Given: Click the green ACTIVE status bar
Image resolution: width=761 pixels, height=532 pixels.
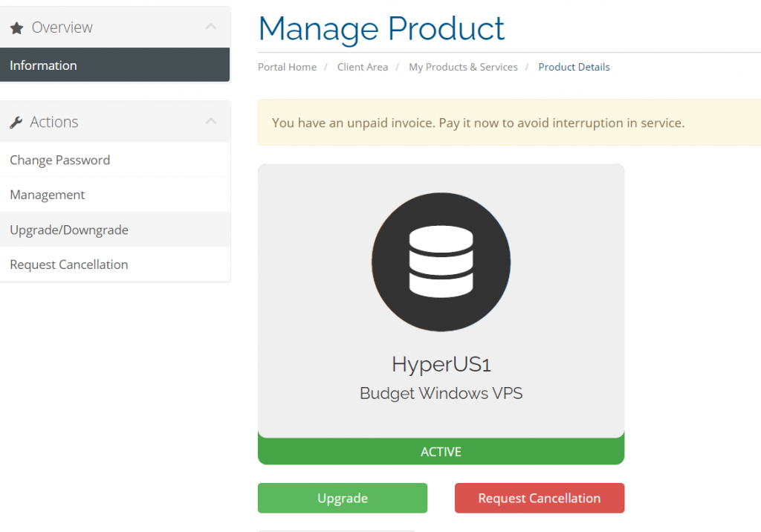Looking at the screenshot, I should 441,452.
